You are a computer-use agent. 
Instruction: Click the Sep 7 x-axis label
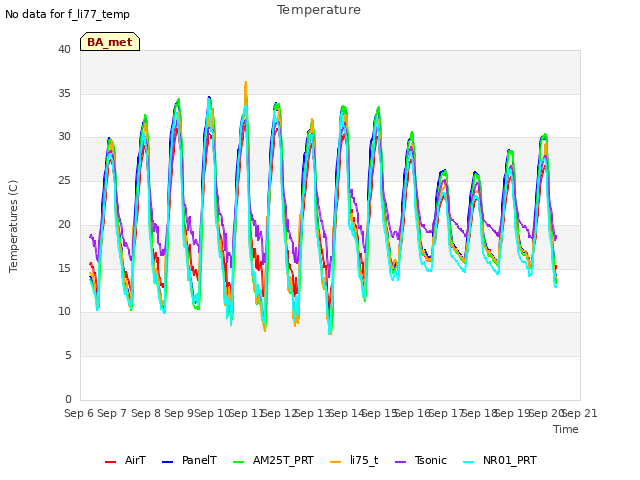tap(112, 413)
